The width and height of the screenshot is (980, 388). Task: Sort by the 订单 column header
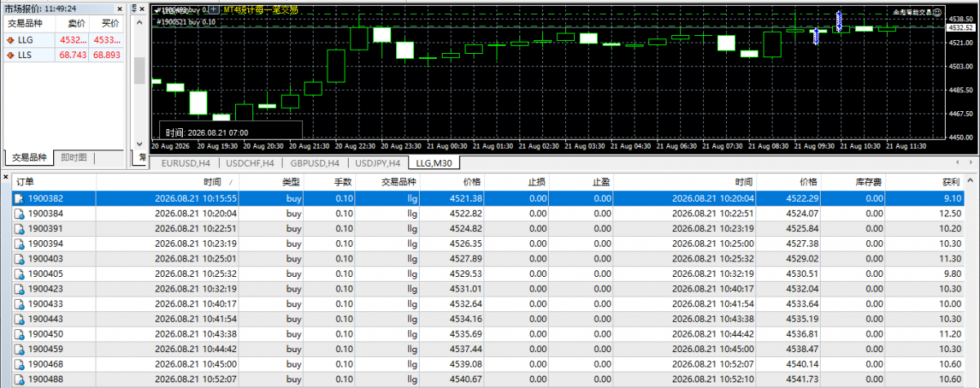pyautogui.click(x=55, y=181)
